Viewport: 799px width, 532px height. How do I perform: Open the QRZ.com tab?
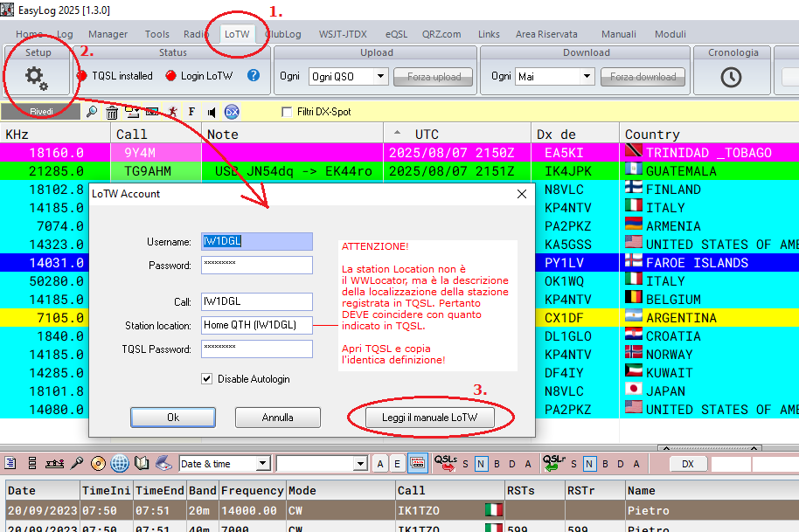441,34
